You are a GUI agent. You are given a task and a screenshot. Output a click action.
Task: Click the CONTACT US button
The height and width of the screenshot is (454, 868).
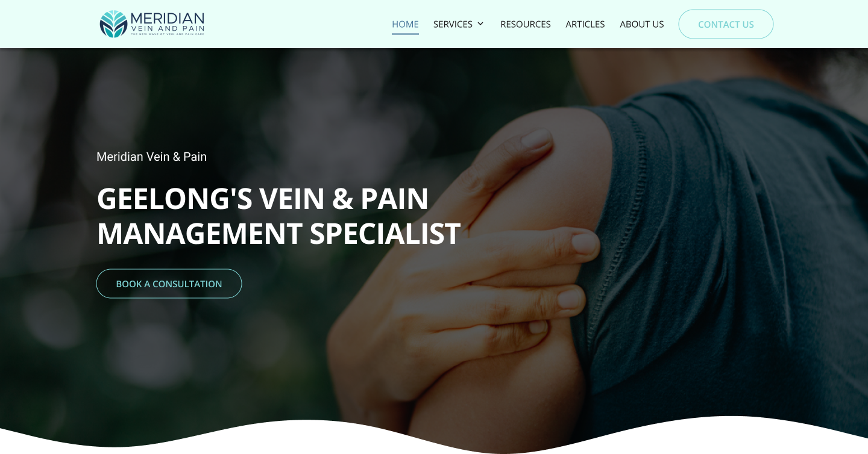(726, 24)
